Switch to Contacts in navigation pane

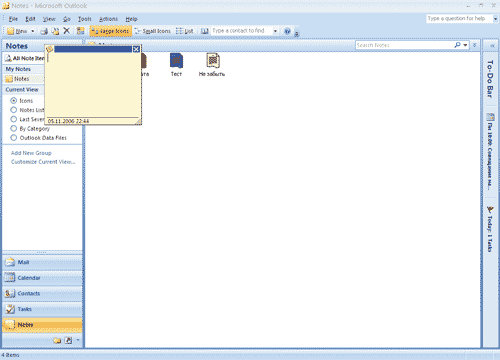[42, 293]
